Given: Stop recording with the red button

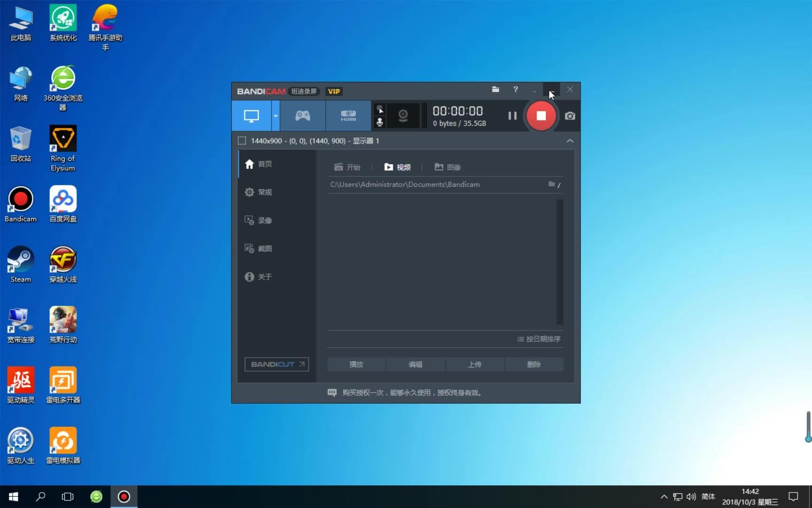Looking at the screenshot, I should 541,116.
